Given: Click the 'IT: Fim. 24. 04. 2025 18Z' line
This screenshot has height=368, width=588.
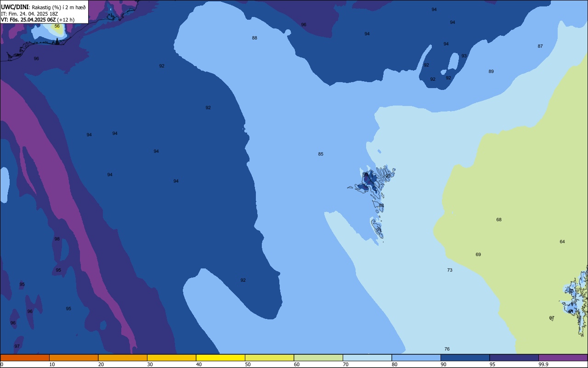Looking at the screenshot, I should pos(29,14).
